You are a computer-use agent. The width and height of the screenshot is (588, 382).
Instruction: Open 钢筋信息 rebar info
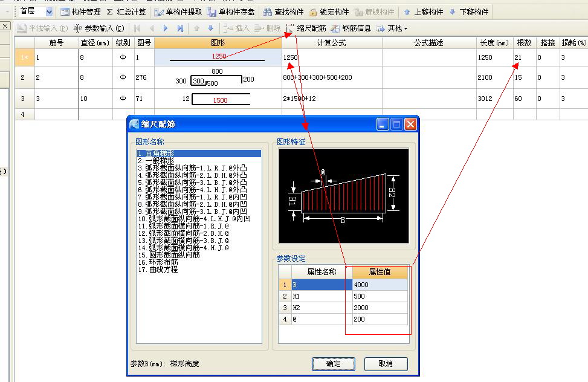[x=351, y=28]
